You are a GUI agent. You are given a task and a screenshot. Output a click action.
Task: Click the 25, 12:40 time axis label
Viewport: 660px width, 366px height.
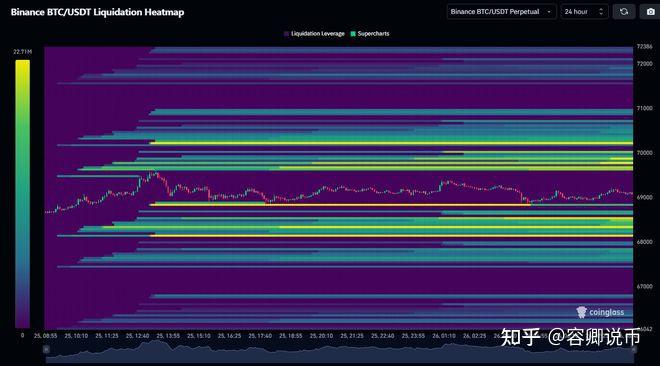point(138,336)
